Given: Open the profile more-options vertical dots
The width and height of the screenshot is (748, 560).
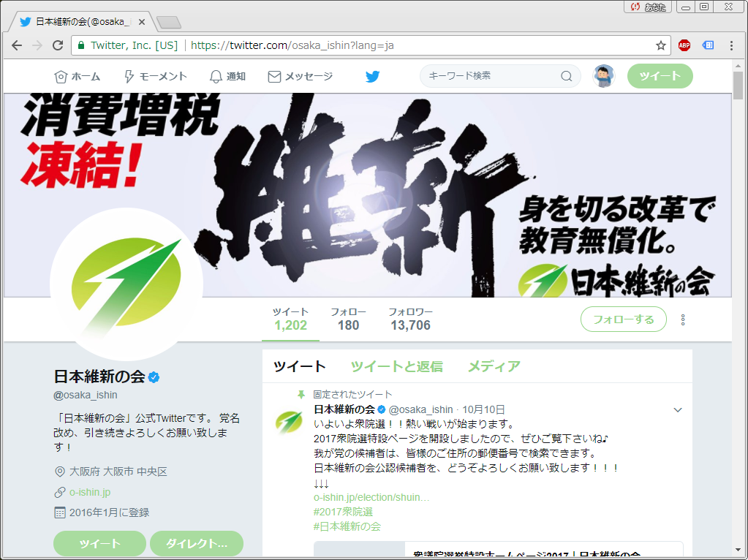Looking at the screenshot, I should [x=683, y=319].
